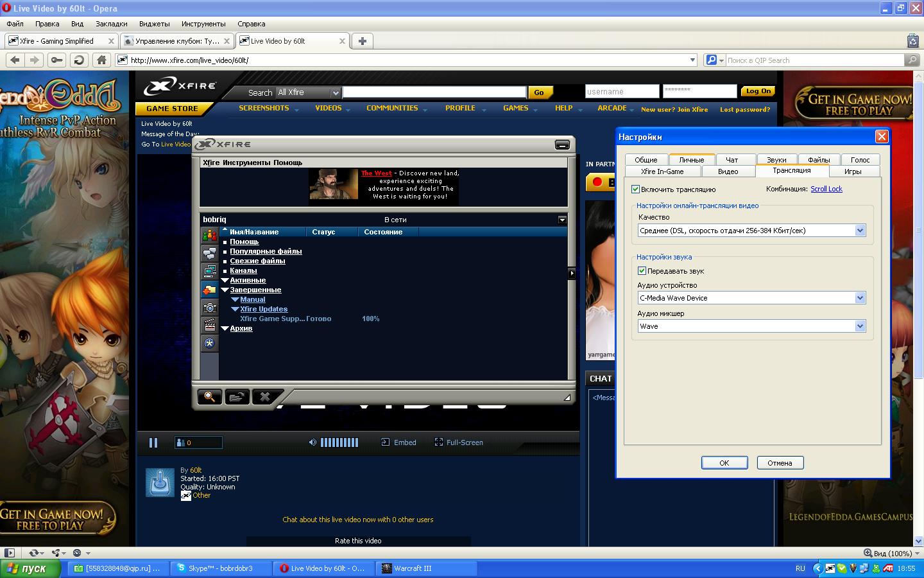Image resolution: width=924 pixels, height=578 pixels.
Task: Click the Full-Screen icon button
Action: coord(439,442)
